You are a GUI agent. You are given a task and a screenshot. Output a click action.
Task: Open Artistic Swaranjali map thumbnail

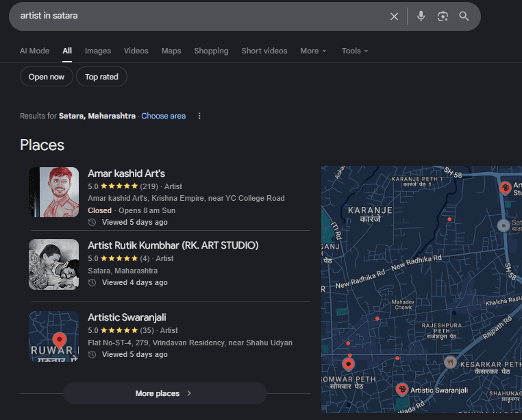(53, 336)
